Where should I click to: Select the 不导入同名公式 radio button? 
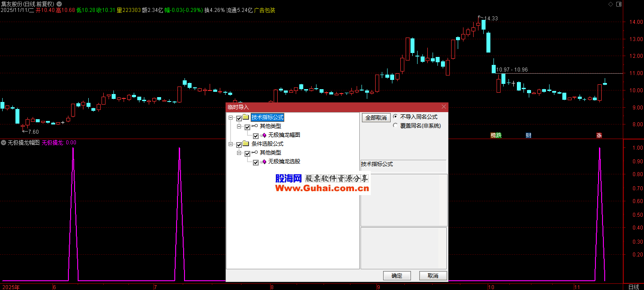tap(395, 117)
